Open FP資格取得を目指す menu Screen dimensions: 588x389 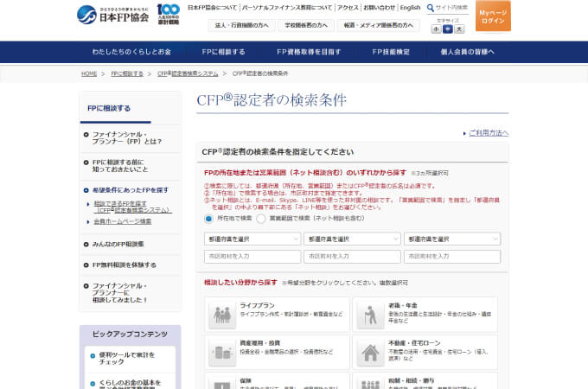tap(309, 52)
